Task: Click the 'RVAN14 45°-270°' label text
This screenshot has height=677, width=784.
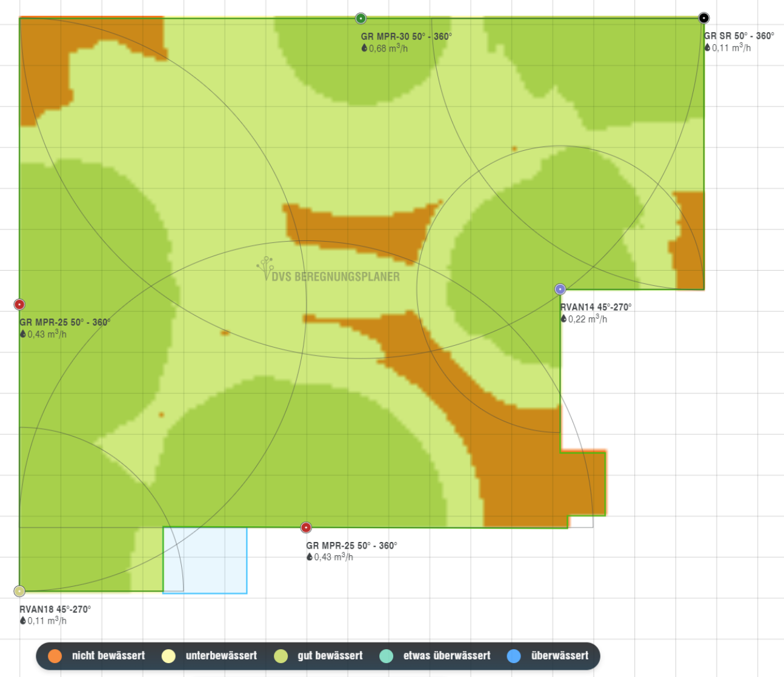Action: coord(596,307)
